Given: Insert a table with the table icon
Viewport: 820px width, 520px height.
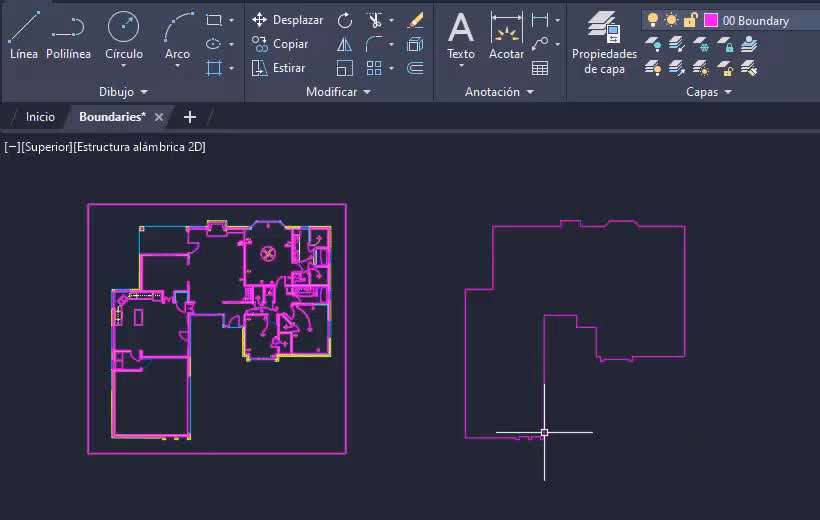Looking at the screenshot, I should [x=540, y=68].
